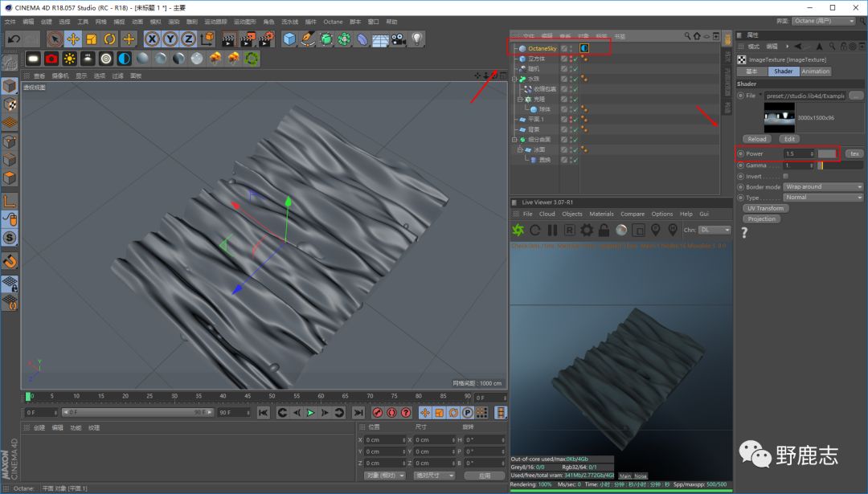Open the Type dropdown set to Normal

coord(823,198)
